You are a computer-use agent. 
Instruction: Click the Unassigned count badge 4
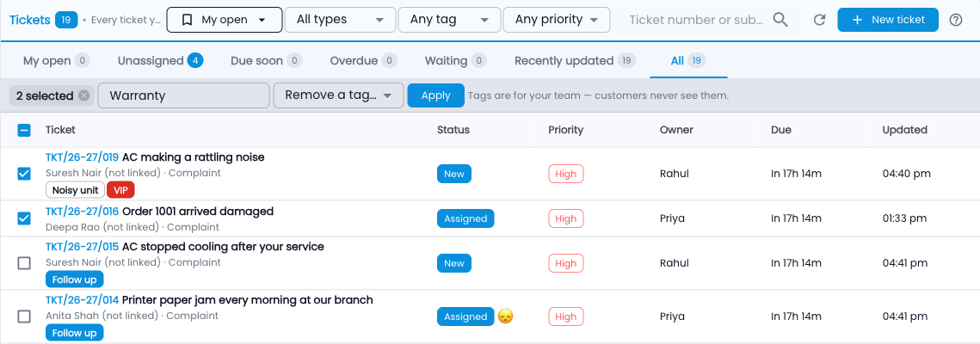195,60
